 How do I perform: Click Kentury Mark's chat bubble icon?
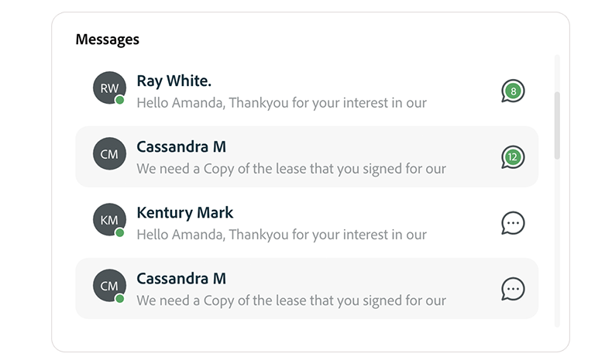(x=513, y=223)
